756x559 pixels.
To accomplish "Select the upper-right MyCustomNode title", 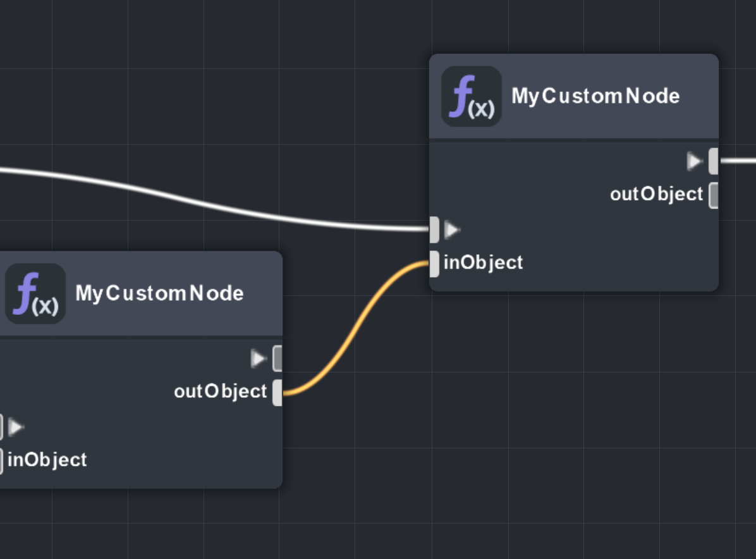I will tap(595, 96).
